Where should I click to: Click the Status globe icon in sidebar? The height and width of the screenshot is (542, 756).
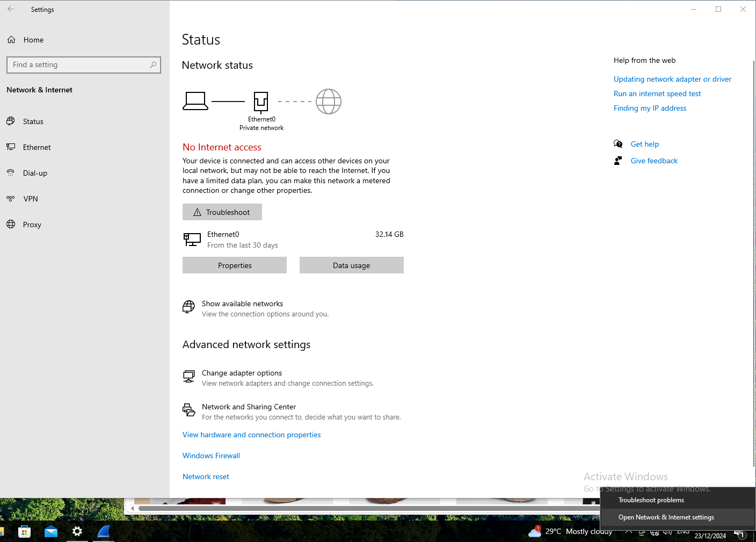point(11,121)
